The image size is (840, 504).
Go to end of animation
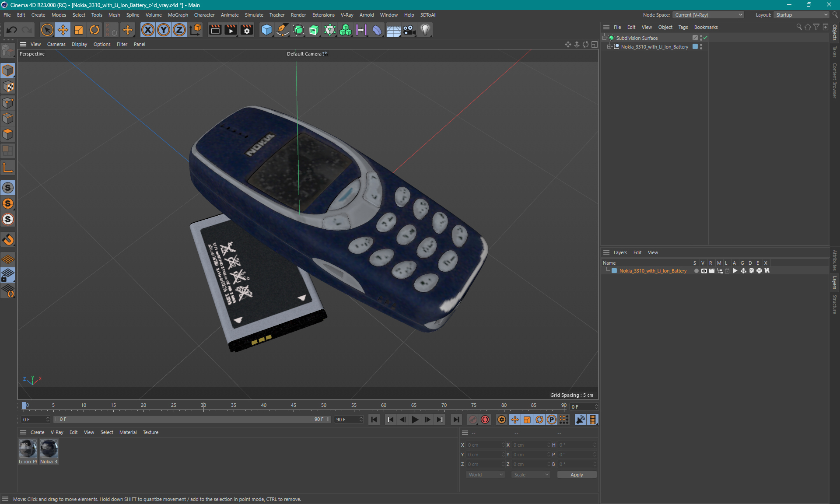(456, 420)
